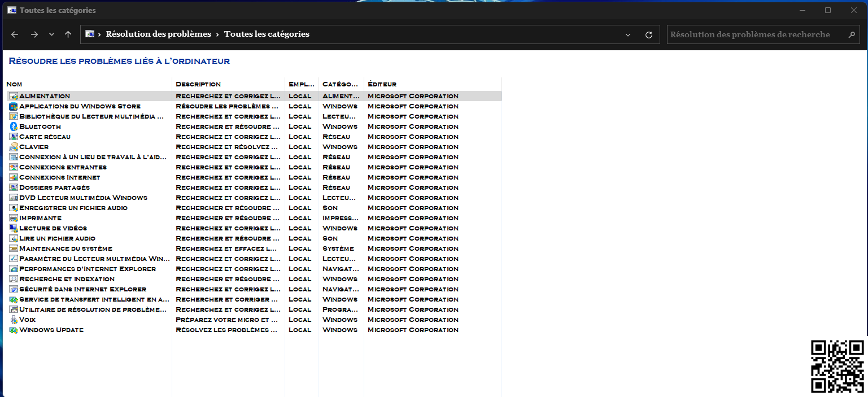Click the Performances d'Internet Explorer icon
The image size is (868, 397).
tap(14, 269)
